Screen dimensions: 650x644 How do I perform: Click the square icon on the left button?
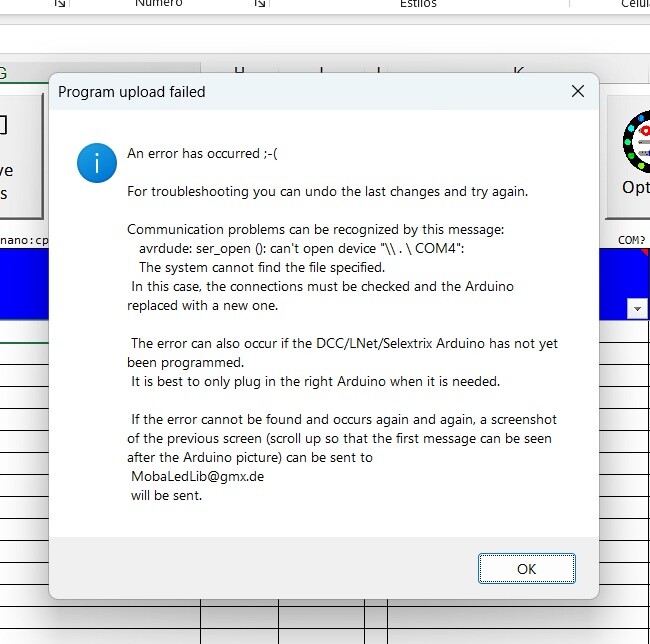point(3,125)
